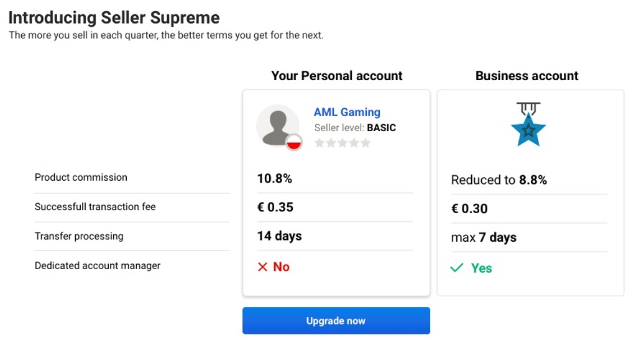Click the max 7 days transfer text

(484, 237)
